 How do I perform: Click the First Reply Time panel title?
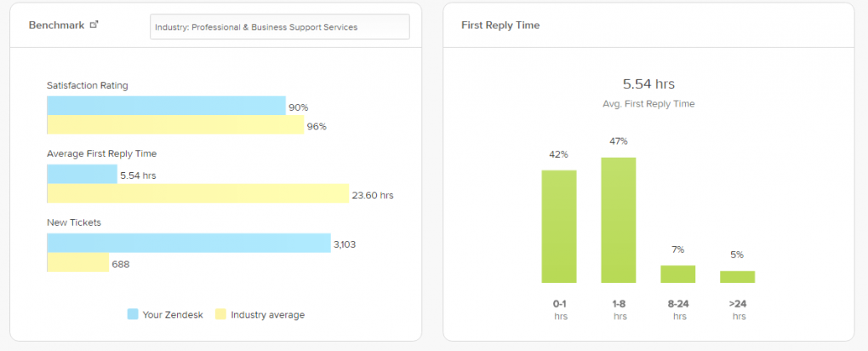pos(500,26)
